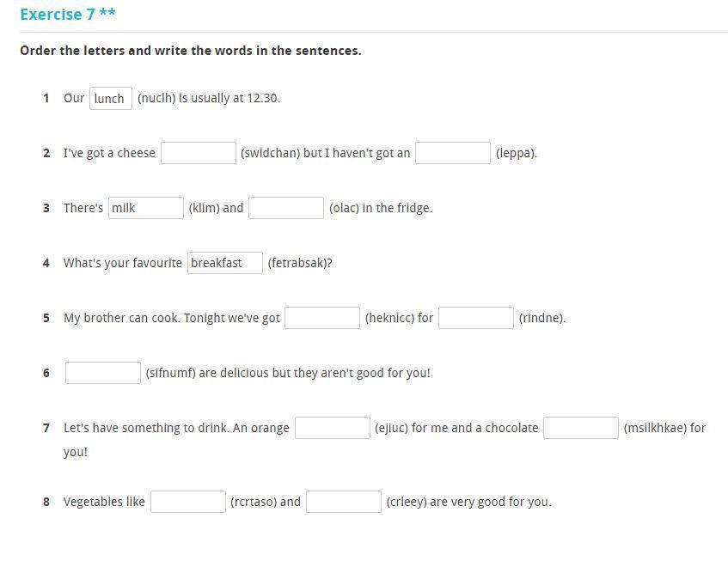Viewport: 728px width, 561px height.
Task: Click the blank before (ejiuc)
Action: [x=332, y=428]
